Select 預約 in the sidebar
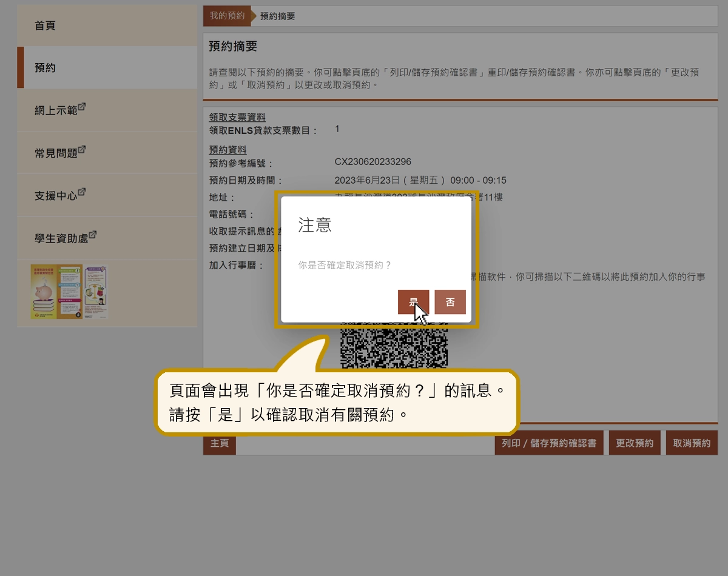This screenshot has width=728, height=576. pyautogui.click(x=44, y=68)
